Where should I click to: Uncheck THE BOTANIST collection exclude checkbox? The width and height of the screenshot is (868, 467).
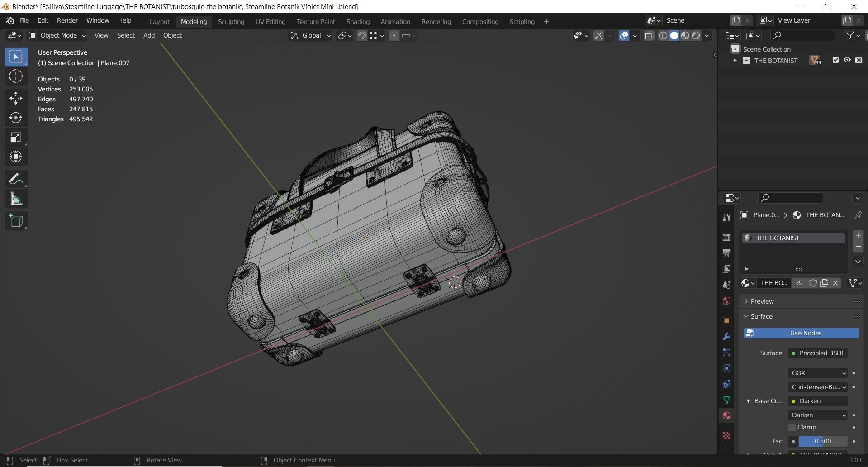[835, 60]
